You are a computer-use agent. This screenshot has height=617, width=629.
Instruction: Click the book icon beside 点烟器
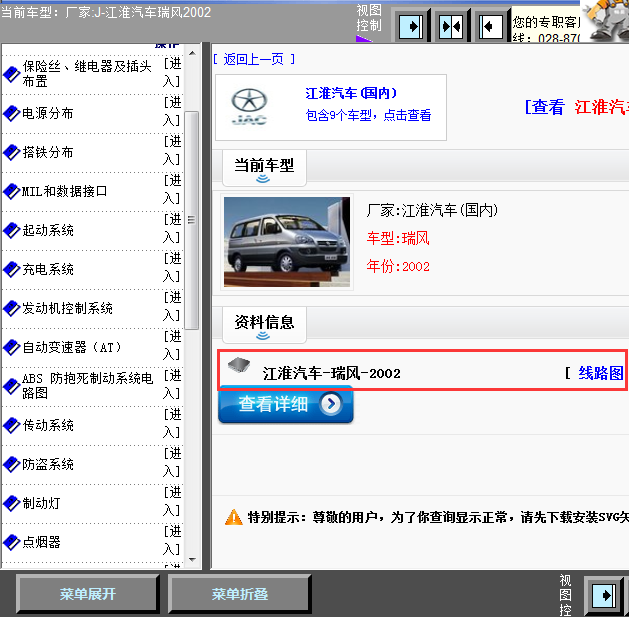[x=11, y=542]
